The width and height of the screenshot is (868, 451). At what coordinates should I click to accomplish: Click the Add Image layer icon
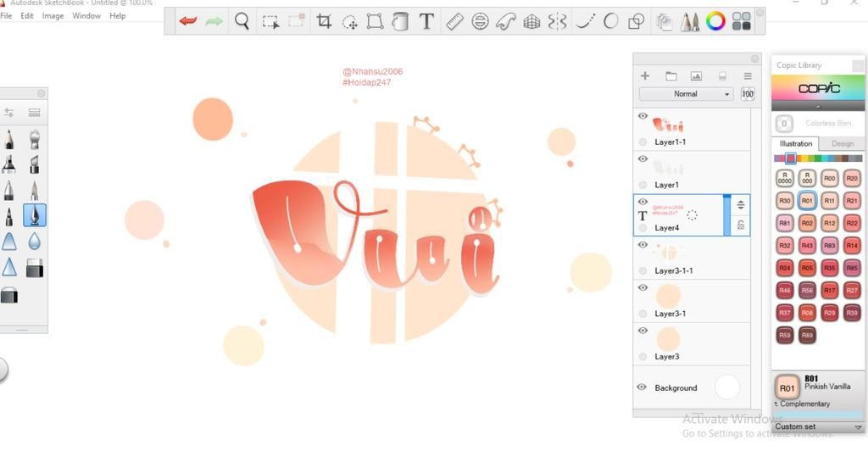(x=697, y=75)
